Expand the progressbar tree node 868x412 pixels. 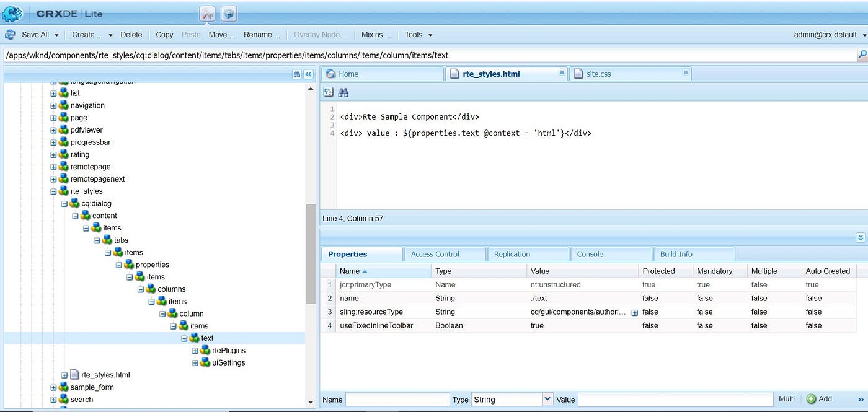[53, 142]
